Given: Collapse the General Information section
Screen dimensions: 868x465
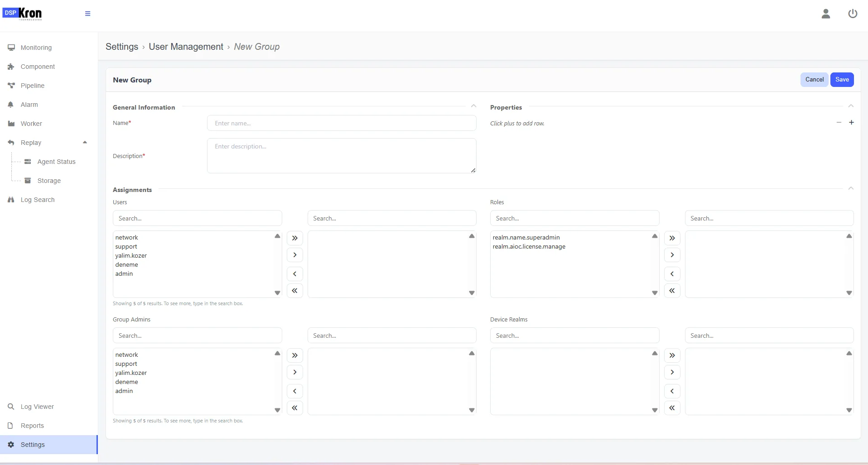Looking at the screenshot, I should click(473, 106).
